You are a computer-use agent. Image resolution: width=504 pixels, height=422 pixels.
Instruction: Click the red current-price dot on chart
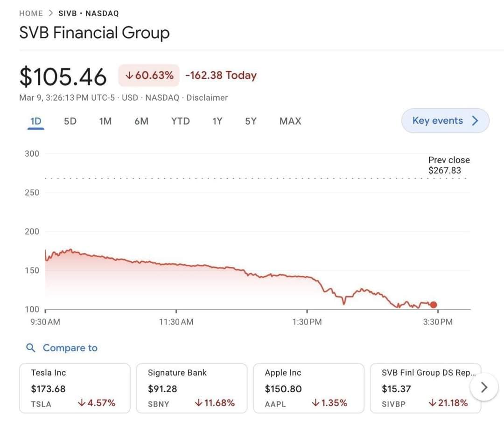click(434, 305)
